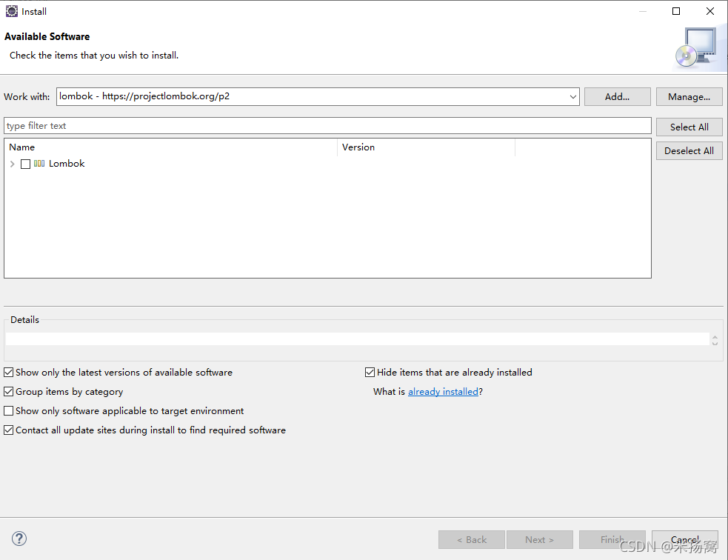Click Select All button

click(689, 127)
